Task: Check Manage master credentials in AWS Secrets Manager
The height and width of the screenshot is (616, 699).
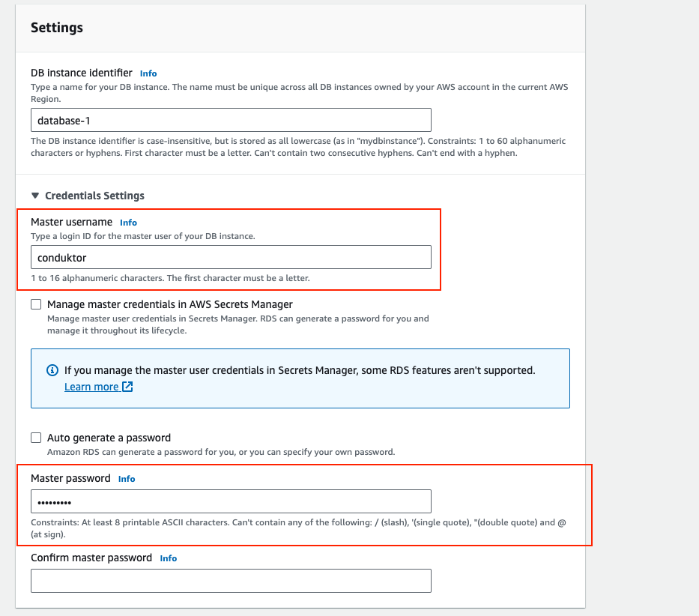Action: coord(35,304)
